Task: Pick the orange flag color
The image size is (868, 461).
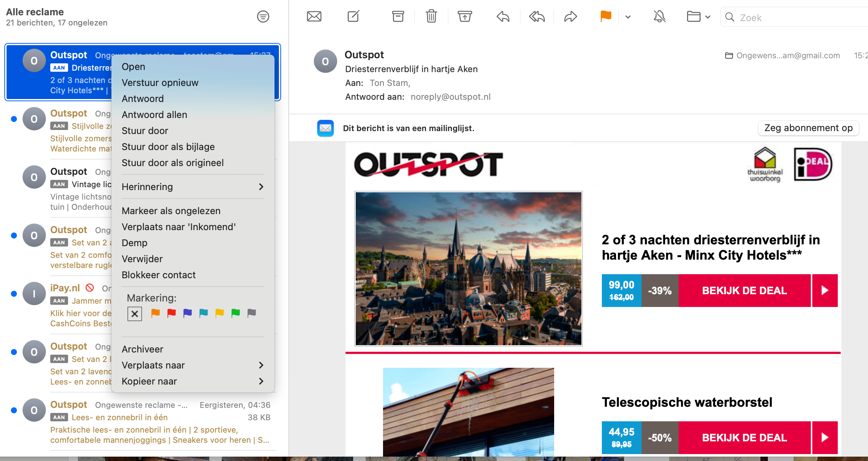Action: pyautogui.click(x=155, y=313)
